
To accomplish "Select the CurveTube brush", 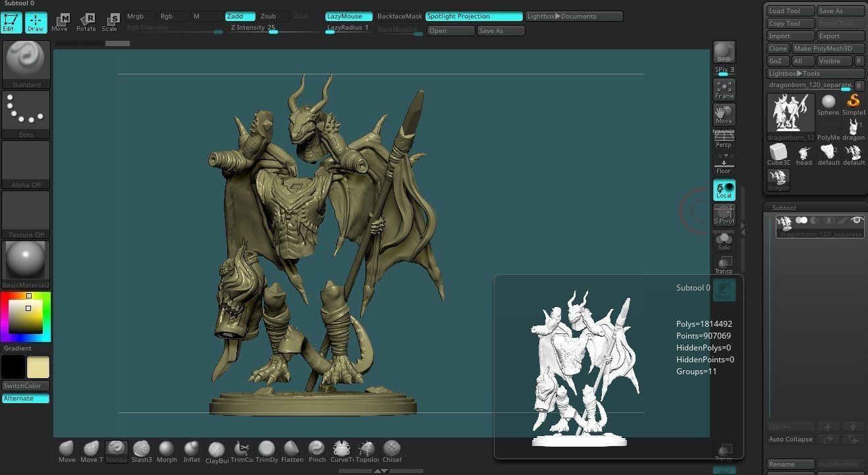I will pos(342,452).
